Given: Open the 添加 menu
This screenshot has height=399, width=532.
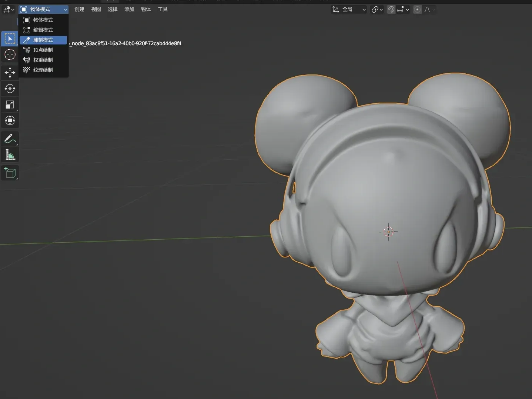Looking at the screenshot, I should click(x=129, y=9).
